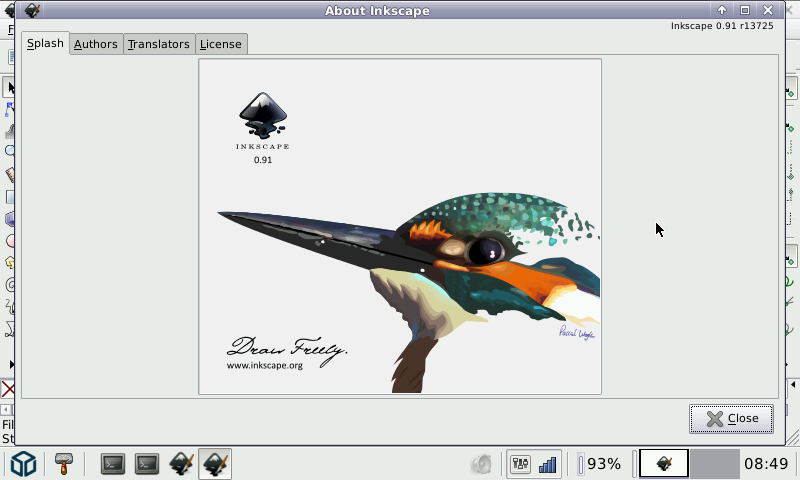Click the www.inkscape.org text on splash

point(264,365)
